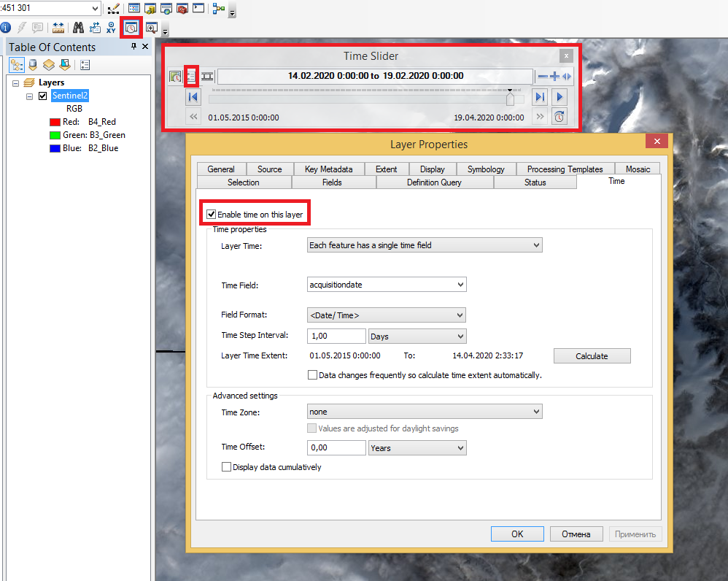This screenshot has width=728, height=581.
Task: Zoom in the time extent plus icon
Action: coord(554,77)
